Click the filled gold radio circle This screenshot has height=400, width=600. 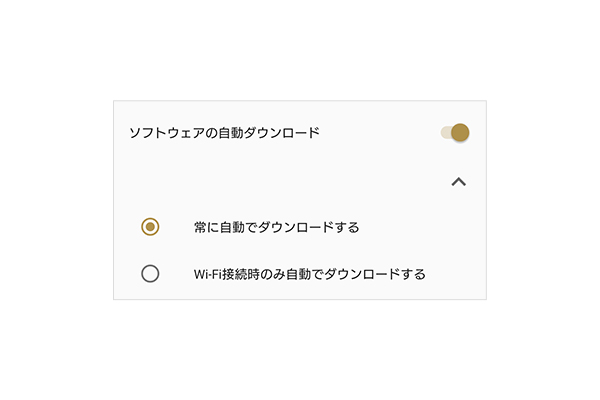coord(150,227)
